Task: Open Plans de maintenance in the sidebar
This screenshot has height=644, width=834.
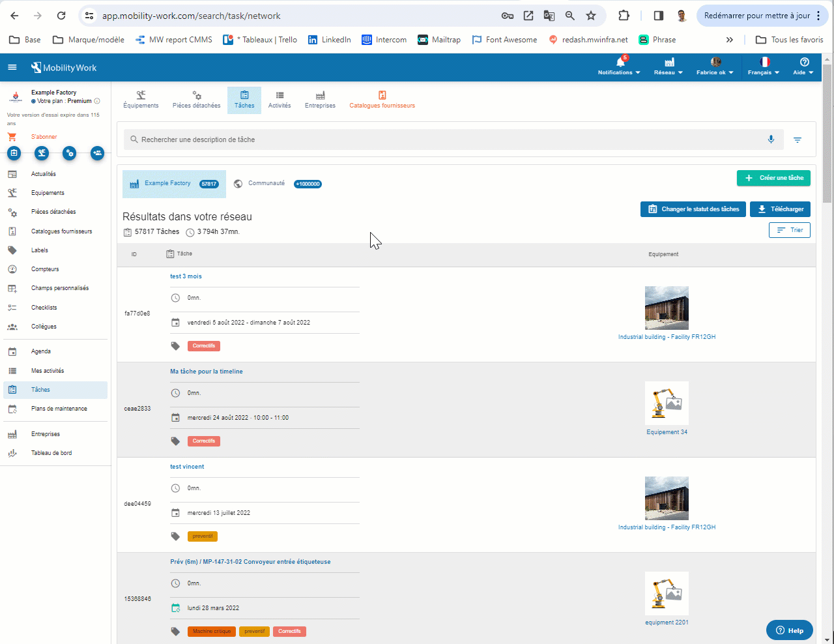Action: (59, 409)
